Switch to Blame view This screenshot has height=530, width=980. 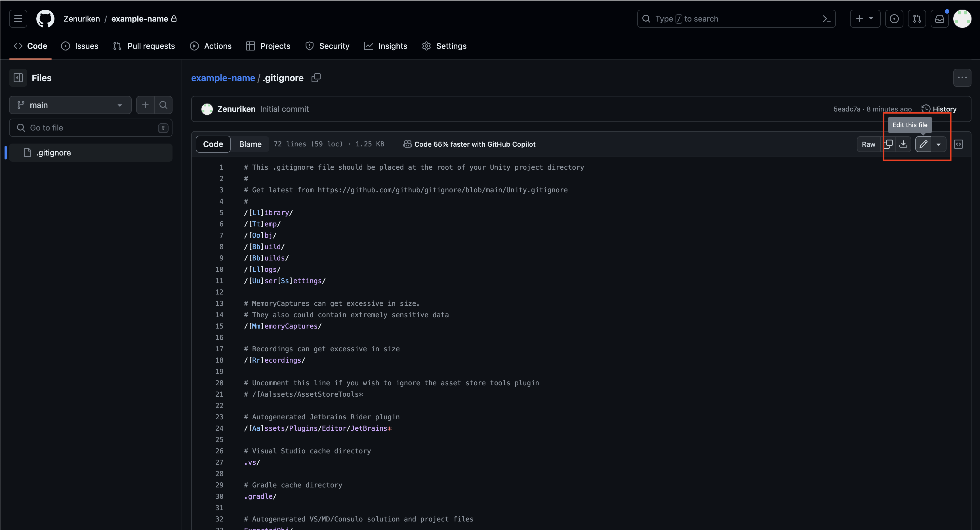(x=250, y=144)
